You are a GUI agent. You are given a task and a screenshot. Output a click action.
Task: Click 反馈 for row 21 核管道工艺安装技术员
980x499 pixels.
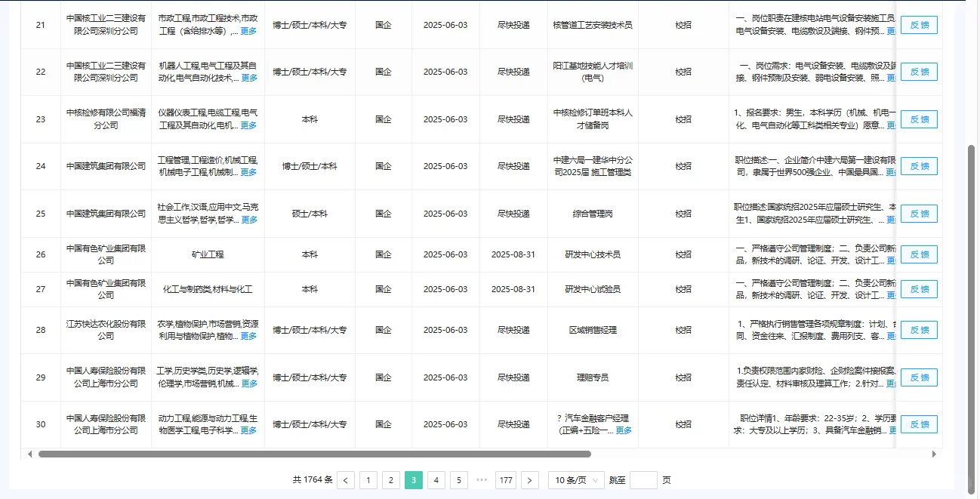[x=918, y=25]
